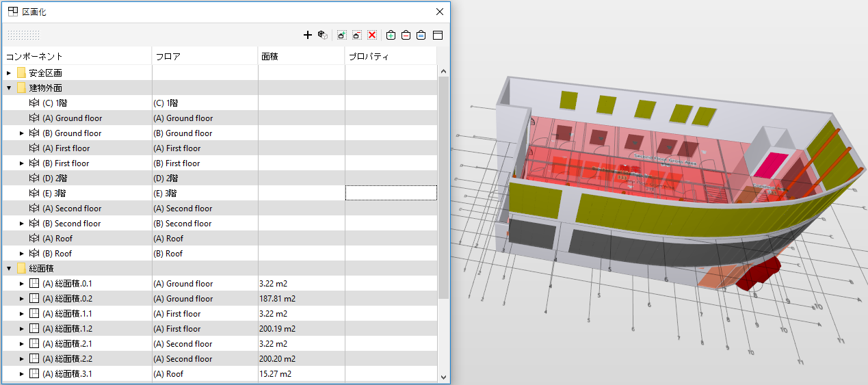This screenshot has height=385, width=868.
Task: Click the フロア column header
Action: (x=205, y=56)
